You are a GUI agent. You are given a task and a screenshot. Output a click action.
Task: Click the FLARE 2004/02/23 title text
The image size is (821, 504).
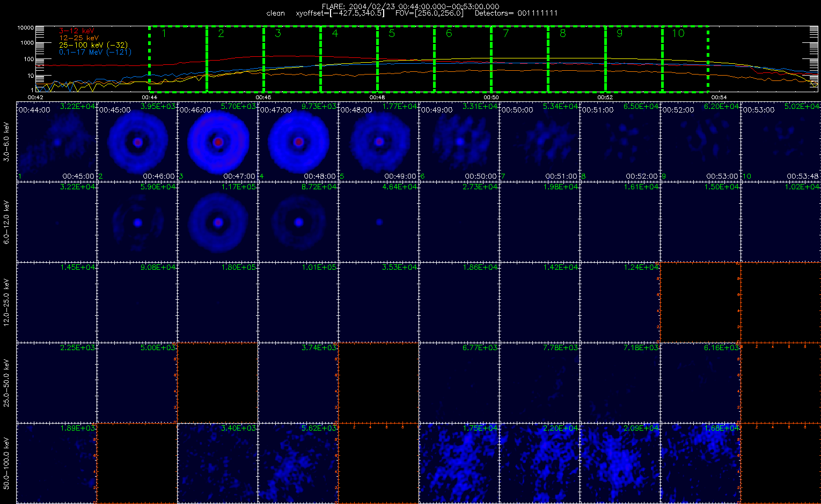pos(410,6)
